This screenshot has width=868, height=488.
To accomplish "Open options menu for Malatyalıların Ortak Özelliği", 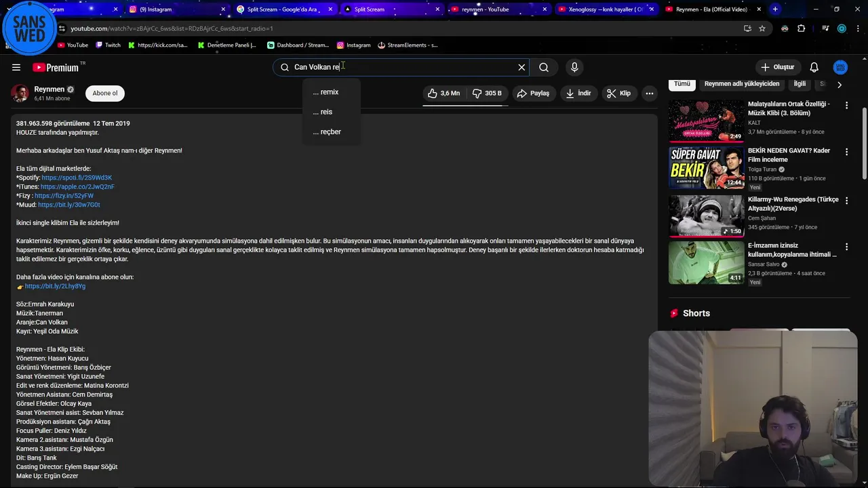I will [846, 105].
